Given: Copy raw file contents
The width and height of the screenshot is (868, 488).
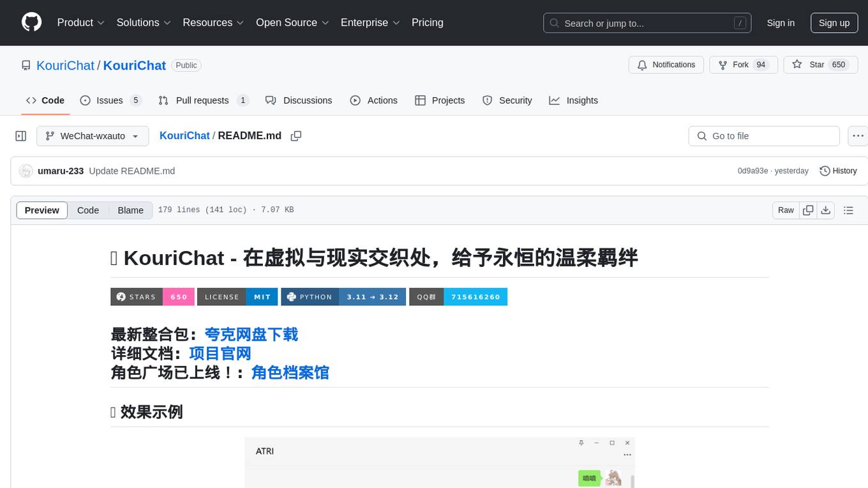Looking at the screenshot, I should pos(808,210).
